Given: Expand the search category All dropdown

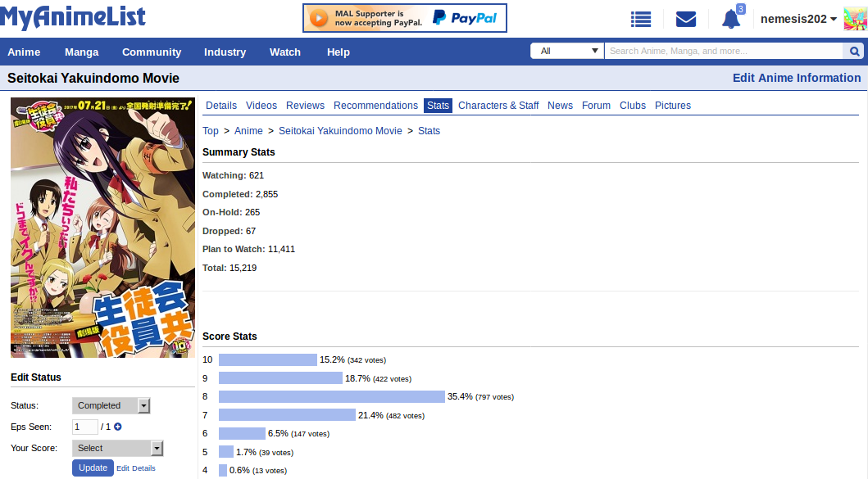Looking at the screenshot, I should pos(567,51).
